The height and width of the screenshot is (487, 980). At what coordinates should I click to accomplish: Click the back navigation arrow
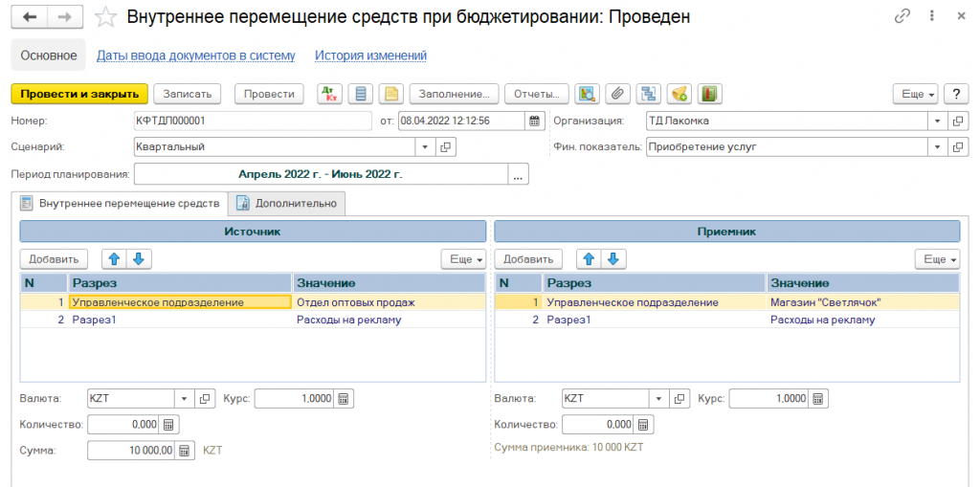pyautogui.click(x=29, y=17)
